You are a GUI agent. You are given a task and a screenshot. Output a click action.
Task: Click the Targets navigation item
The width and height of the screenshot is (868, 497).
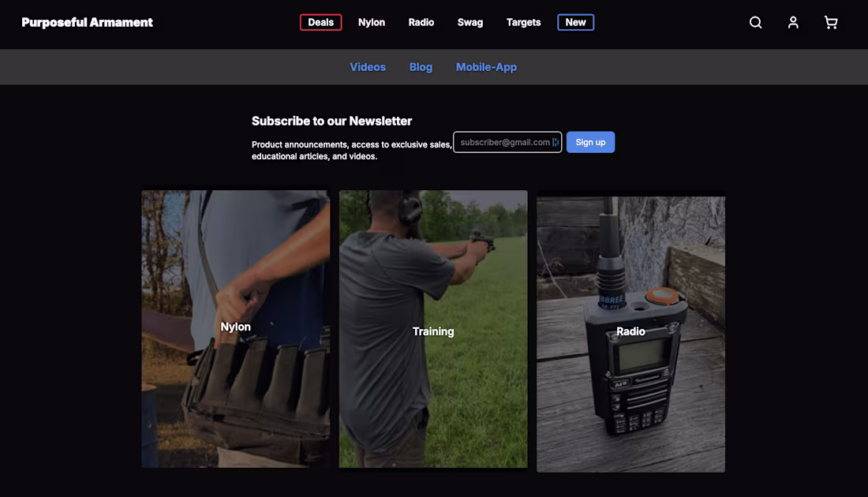tap(523, 22)
